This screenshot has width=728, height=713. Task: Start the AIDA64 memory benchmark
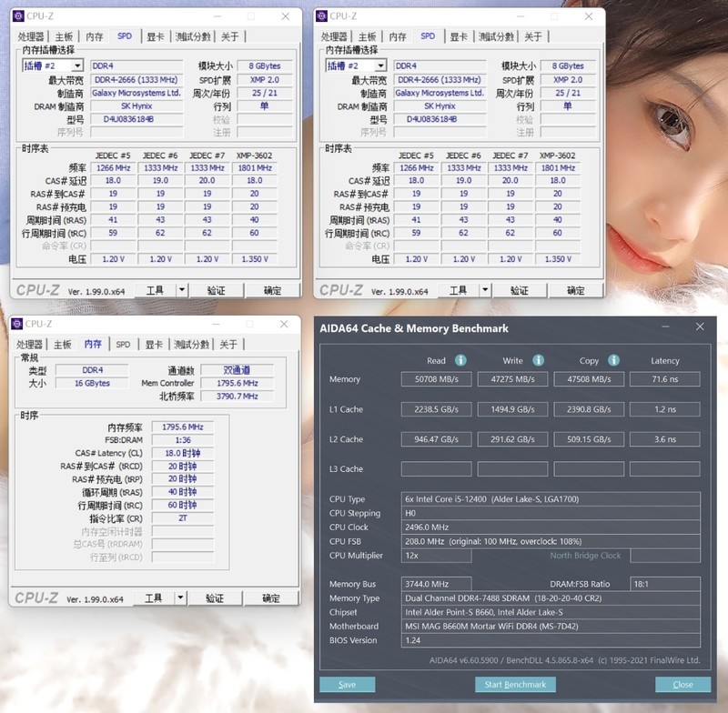tap(516, 683)
